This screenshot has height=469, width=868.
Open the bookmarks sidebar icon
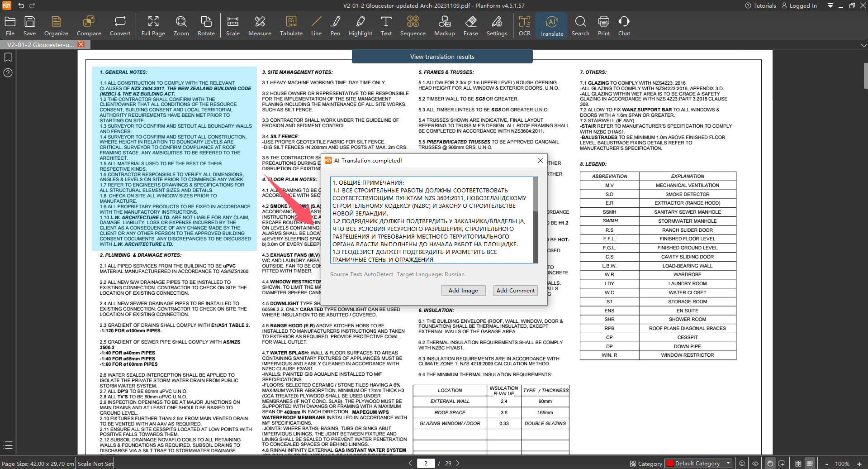click(8, 57)
